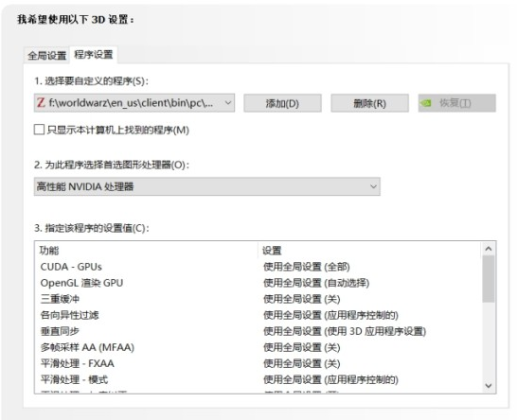Screen dimensions: 517x420
Task: Select the 平滑处理 - FXAA row
Action: click(x=258, y=363)
